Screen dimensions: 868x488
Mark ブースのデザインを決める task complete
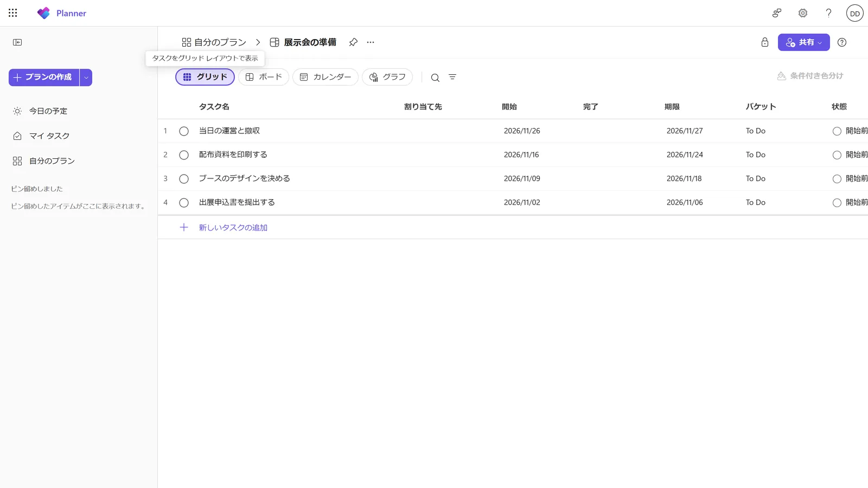point(184,179)
